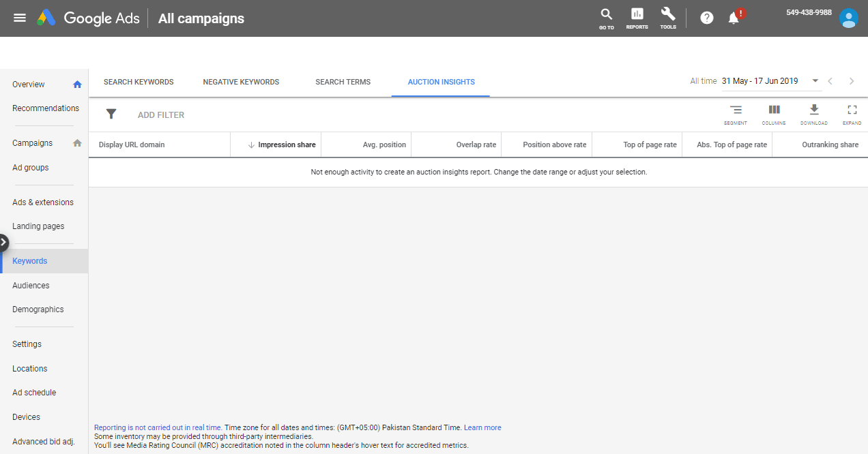868x454 pixels.
Task: Open the date range dropdown
Action: tap(815, 81)
